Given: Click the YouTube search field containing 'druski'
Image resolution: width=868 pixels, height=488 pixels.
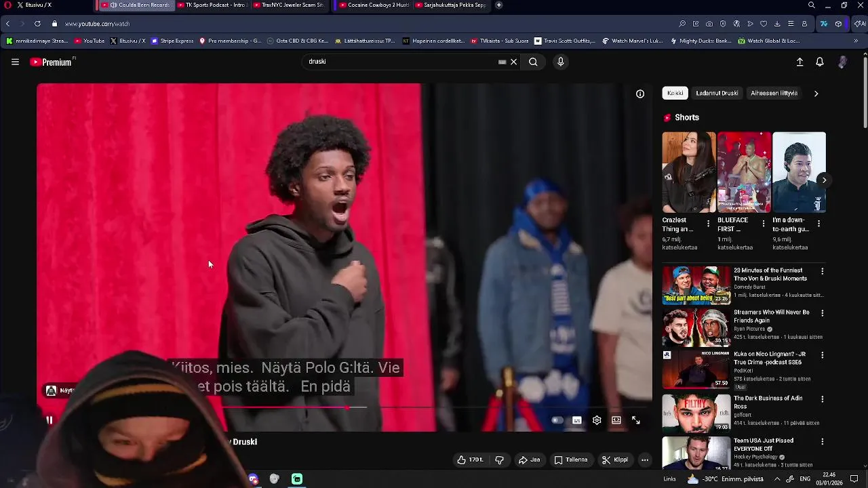Looking at the screenshot, I should click(x=400, y=62).
